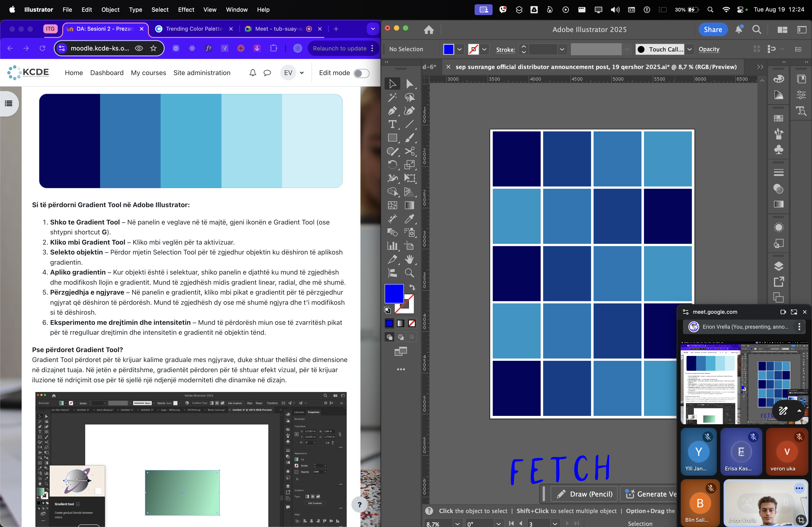The height and width of the screenshot is (527, 812).
Task: Open rotation angle 0° dropdown
Action: pos(498,524)
